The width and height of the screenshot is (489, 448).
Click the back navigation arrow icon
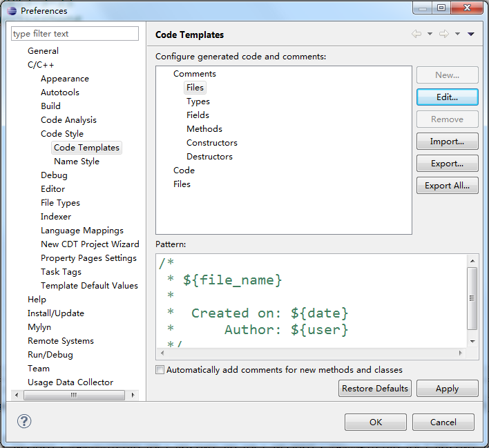point(416,34)
